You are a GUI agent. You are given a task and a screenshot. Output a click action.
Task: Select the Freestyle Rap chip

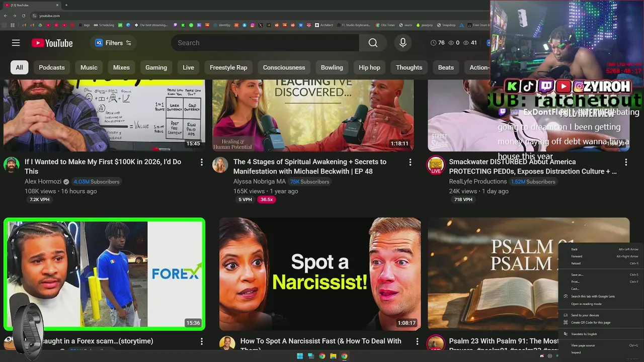pos(228,67)
